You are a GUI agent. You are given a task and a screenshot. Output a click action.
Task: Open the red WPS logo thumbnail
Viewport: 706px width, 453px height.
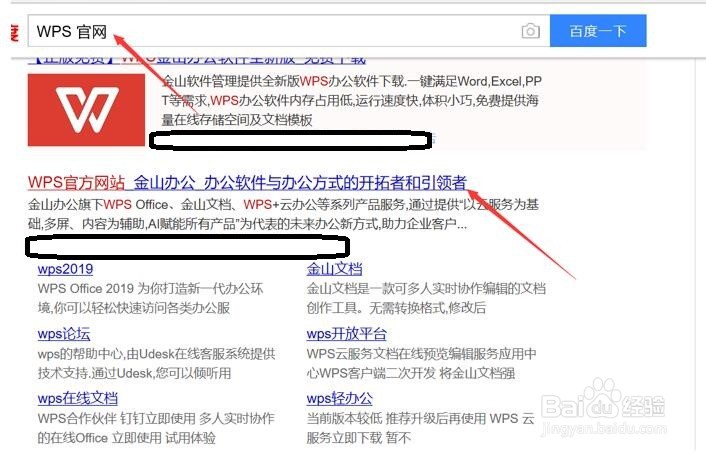[86, 110]
